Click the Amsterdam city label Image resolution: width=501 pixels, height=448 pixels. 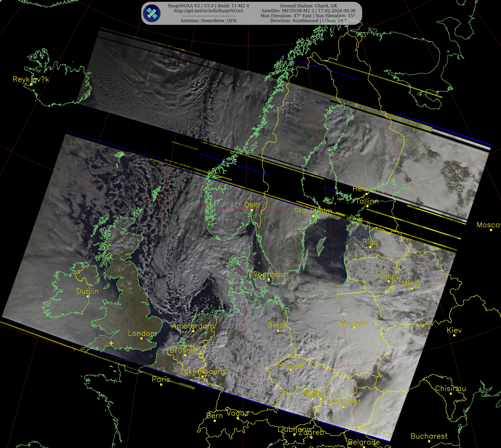[193, 326]
